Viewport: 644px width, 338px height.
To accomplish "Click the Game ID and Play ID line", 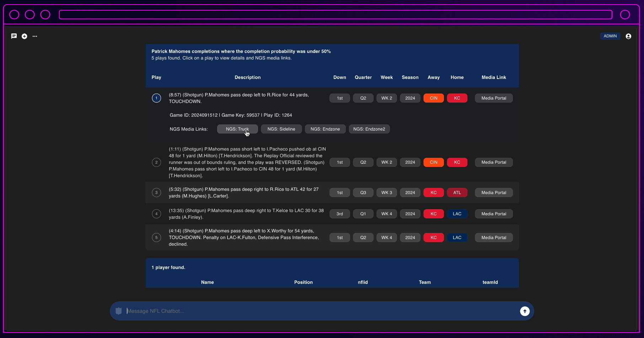I will tap(231, 115).
